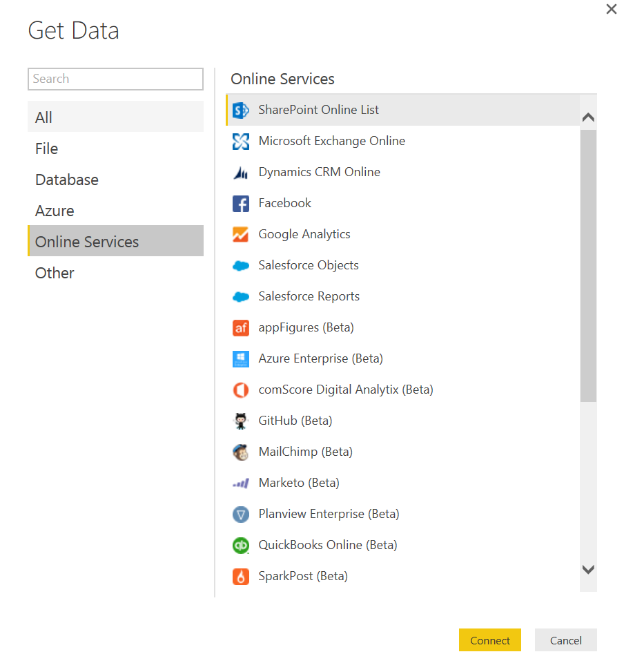
Task: Choose 'QuickBooks Online (Beta)' label
Action: (328, 545)
